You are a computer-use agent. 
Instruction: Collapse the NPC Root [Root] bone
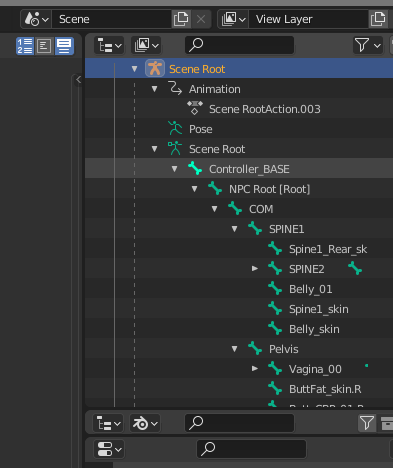point(194,189)
